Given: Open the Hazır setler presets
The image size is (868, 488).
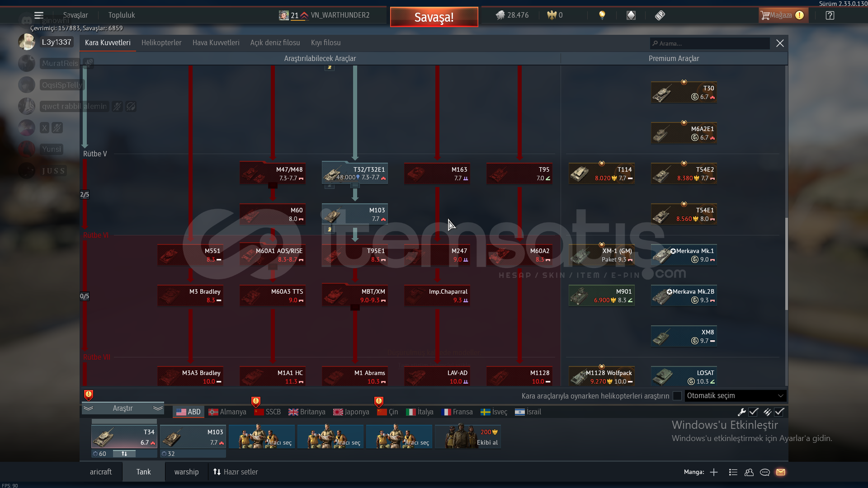Looking at the screenshot, I should (236, 472).
